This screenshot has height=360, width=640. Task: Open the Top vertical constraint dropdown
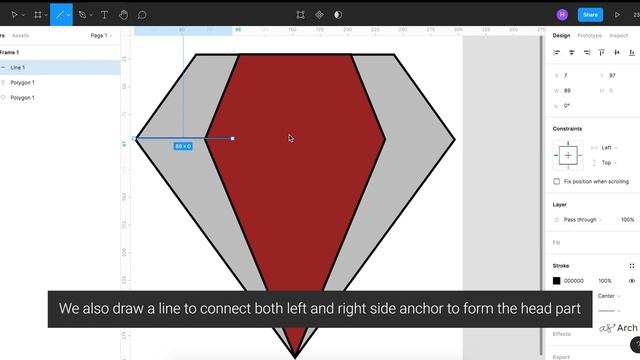tap(609, 163)
